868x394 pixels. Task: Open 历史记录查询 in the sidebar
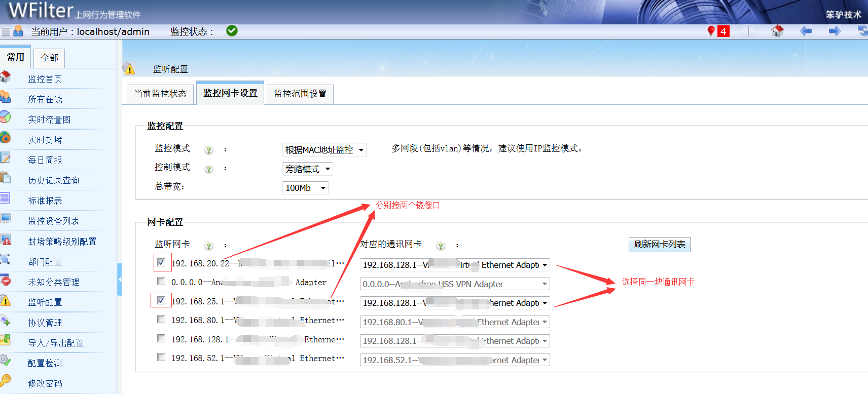(x=53, y=180)
